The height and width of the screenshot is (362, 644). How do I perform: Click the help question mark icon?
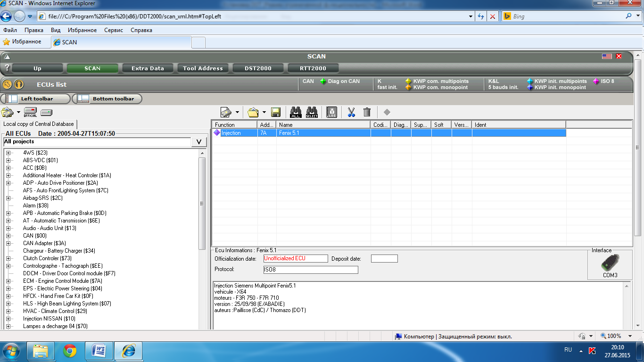[x=7, y=67]
